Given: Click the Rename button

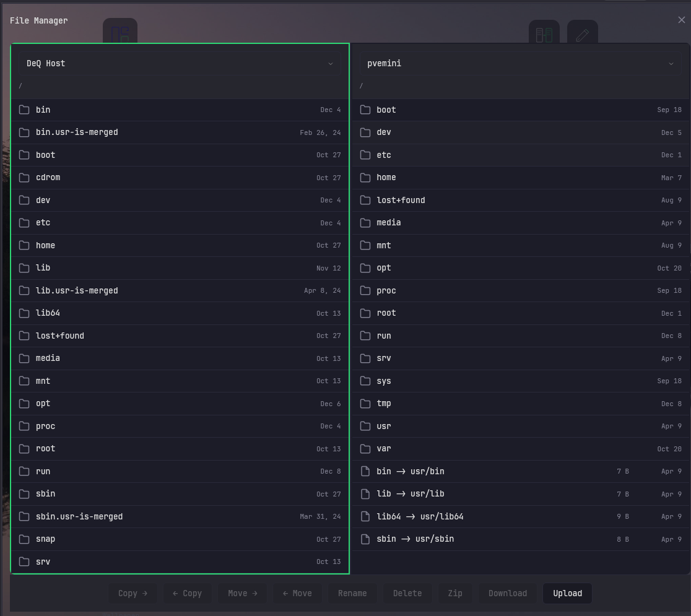Looking at the screenshot, I should (352, 593).
